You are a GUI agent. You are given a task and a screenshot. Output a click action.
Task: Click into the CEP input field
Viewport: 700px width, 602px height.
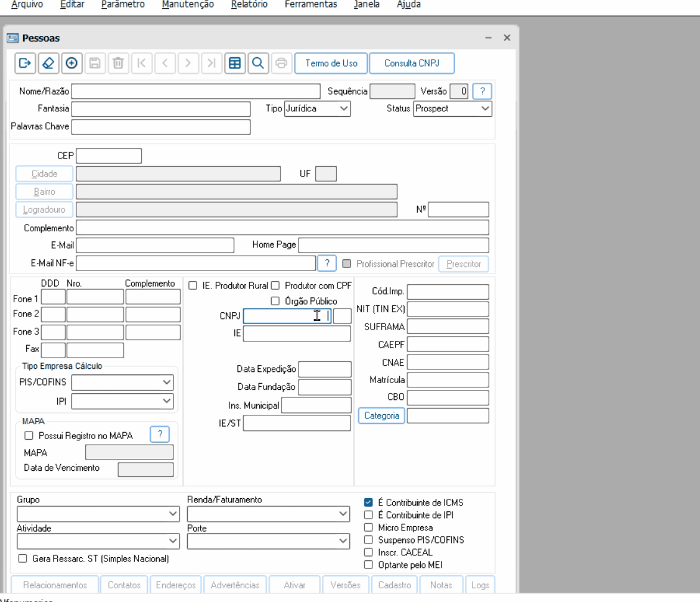[109, 155]
